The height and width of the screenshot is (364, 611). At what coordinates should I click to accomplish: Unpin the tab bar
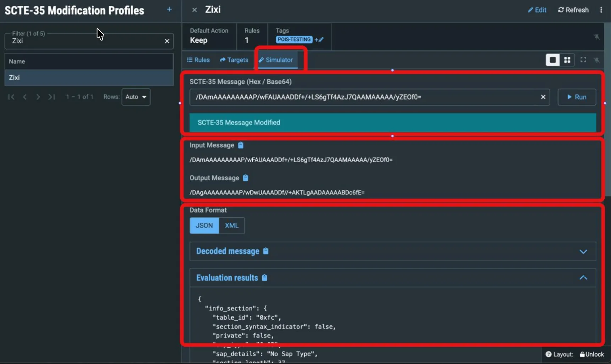(x=597, y=60)
